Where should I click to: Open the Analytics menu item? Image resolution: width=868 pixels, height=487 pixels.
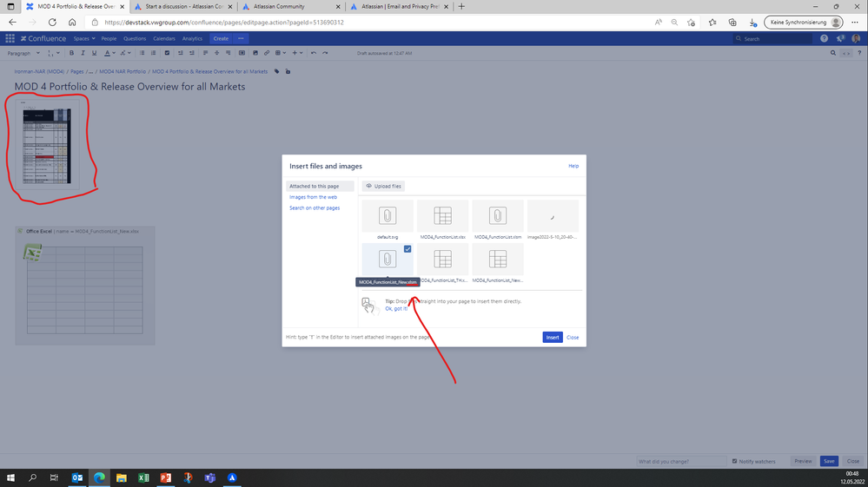(192, 39)
